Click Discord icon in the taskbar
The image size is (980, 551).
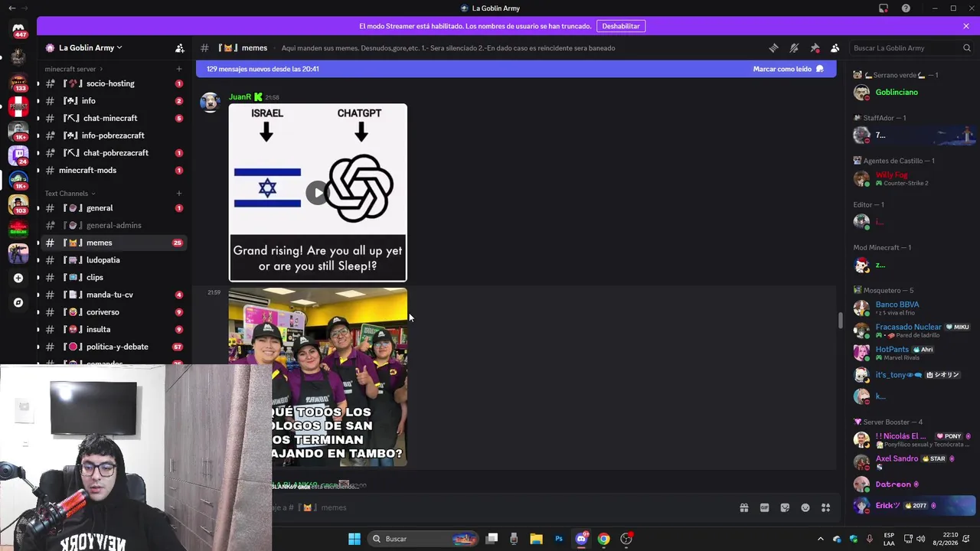point(582,539)
